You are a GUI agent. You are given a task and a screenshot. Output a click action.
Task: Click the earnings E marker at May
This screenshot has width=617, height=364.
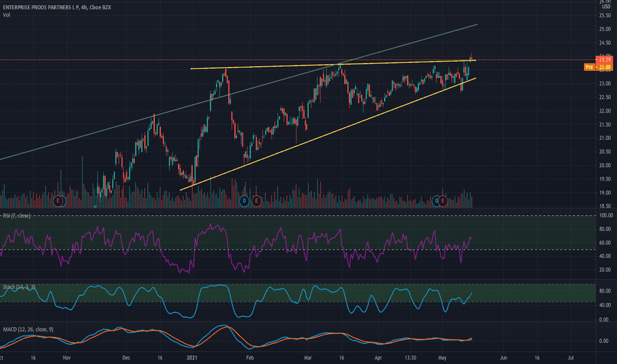[x=443, y=201]
